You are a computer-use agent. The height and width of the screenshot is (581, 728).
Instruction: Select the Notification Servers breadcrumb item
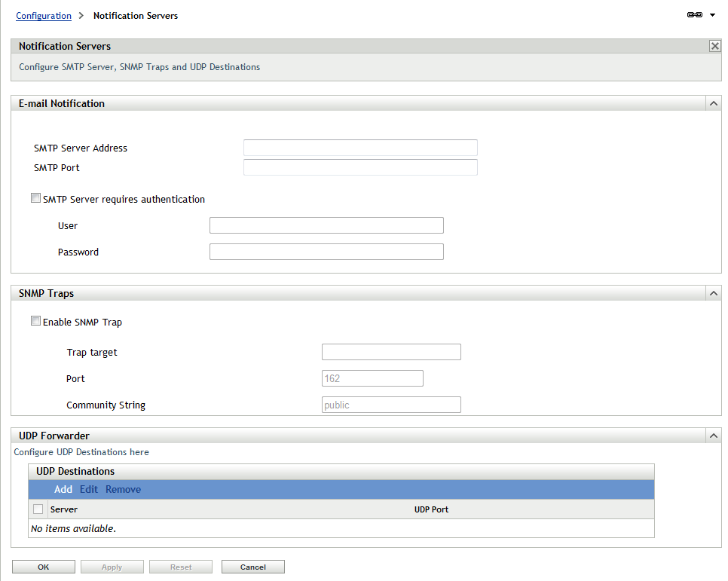point(135,15)
